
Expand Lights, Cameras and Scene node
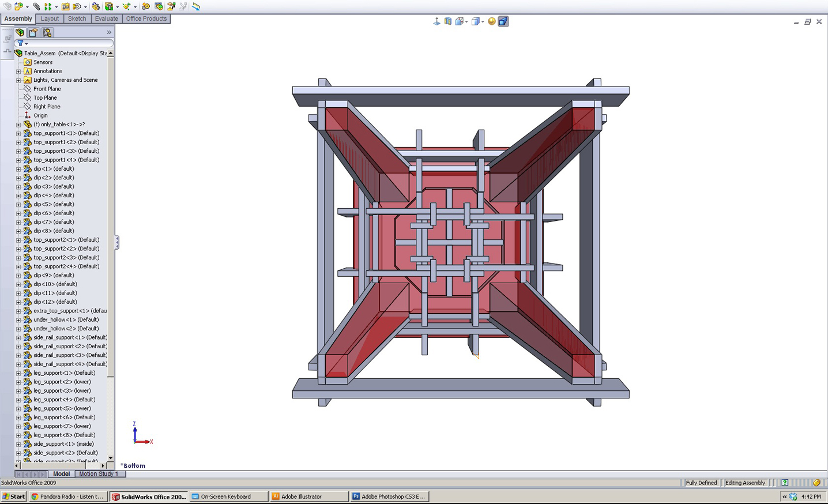(x=18, y=80)
